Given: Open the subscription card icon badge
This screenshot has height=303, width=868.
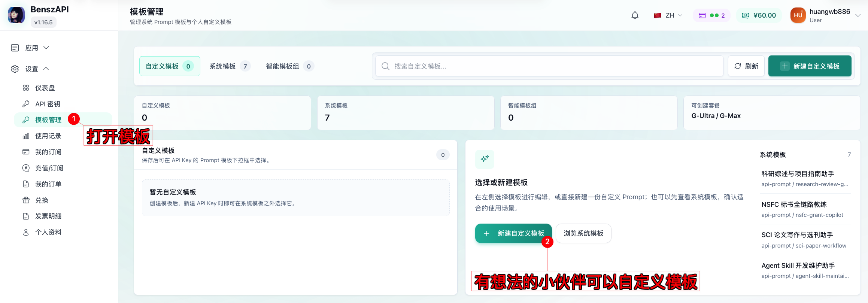Looking at the screenshot, I should [x=711, y=15].
